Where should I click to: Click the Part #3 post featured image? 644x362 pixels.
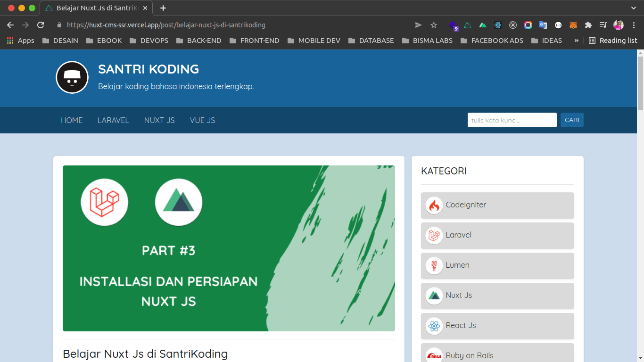coord(229,248)
